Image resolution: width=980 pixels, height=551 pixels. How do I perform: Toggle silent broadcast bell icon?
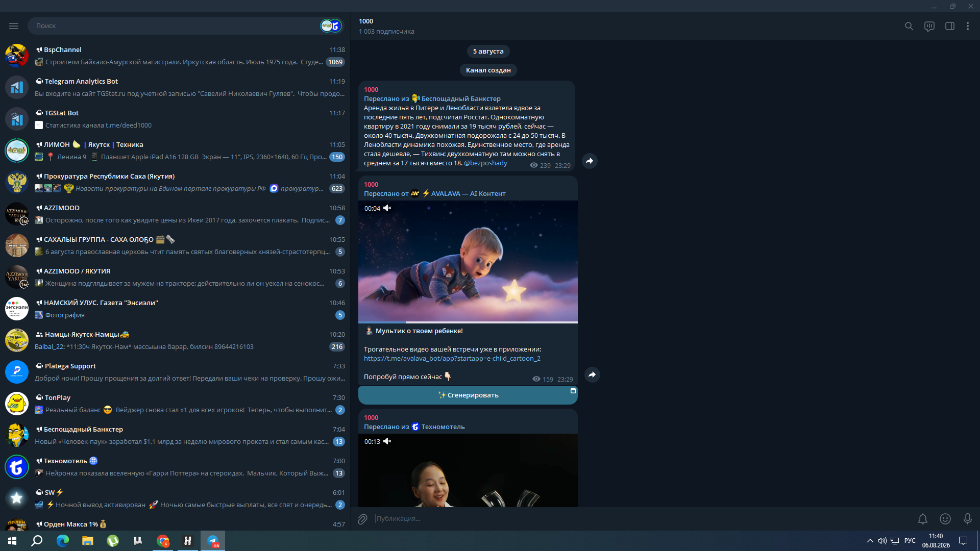tap(923, 519)
